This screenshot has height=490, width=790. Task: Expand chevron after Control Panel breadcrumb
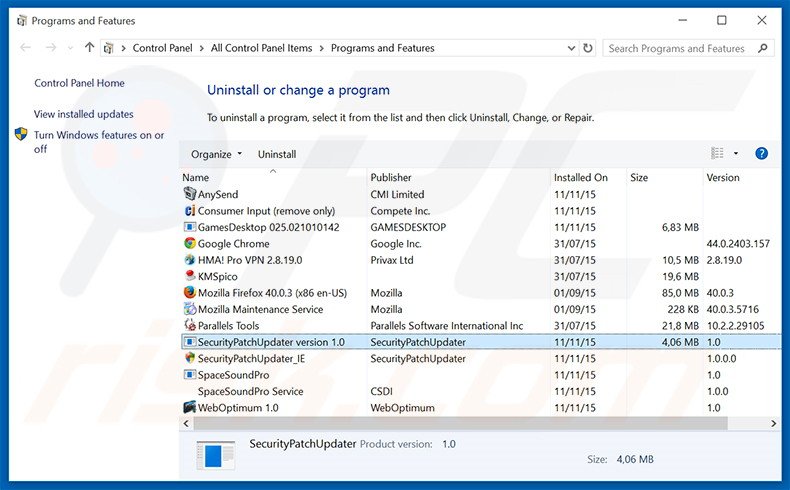202,48
